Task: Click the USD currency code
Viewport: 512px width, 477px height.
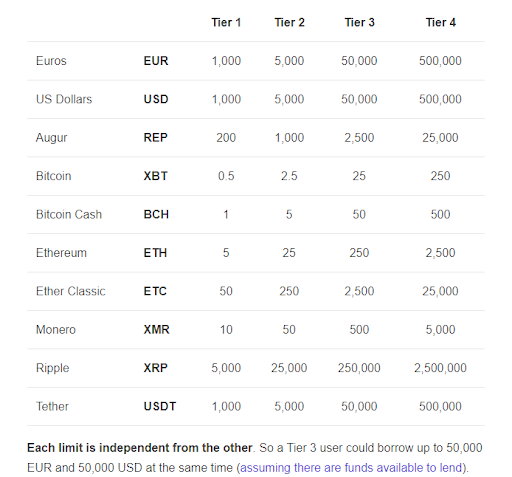Action: [156, 99]
